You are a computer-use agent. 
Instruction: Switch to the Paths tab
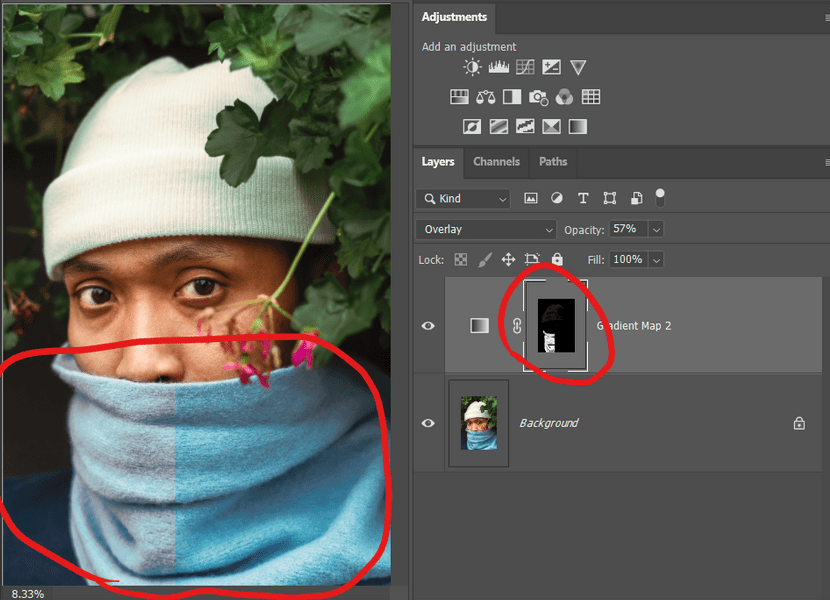click(553, 161)
